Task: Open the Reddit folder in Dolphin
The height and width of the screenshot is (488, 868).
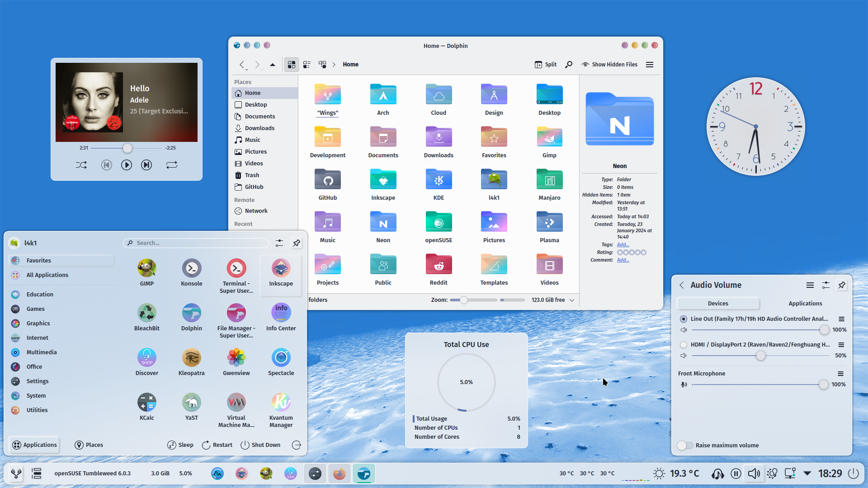Action: (439, 270)
